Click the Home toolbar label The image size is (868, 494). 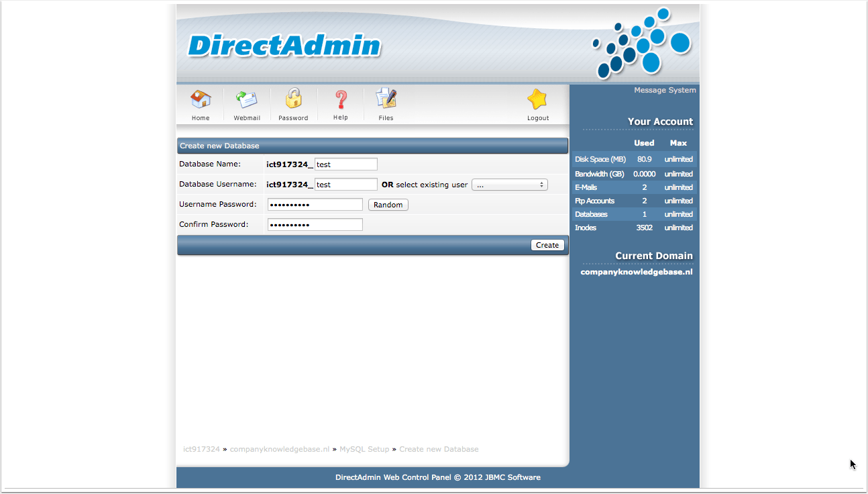point(201,118)
